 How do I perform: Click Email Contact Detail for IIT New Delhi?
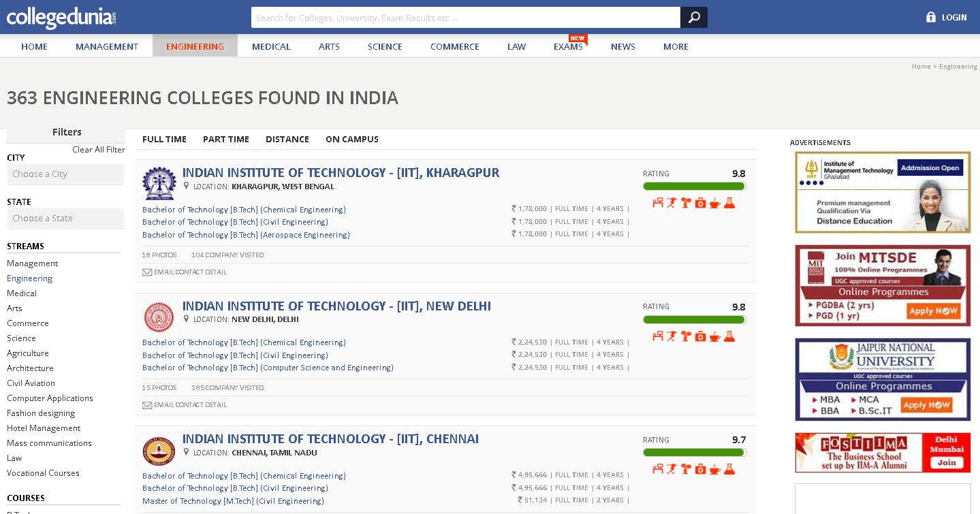(185, 405)
